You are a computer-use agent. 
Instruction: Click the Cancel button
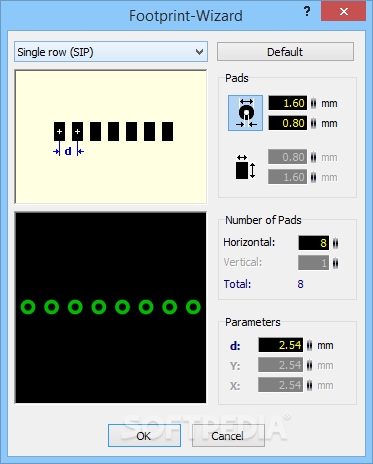click(228, 436)
